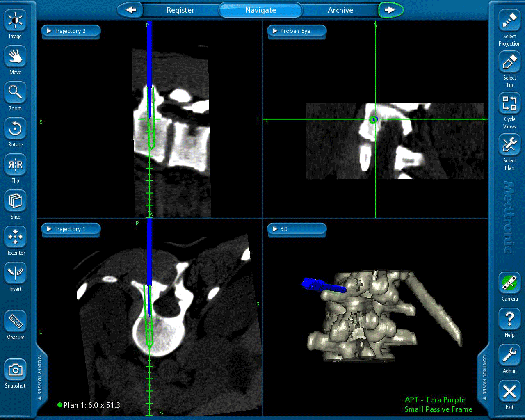Open Select Projection tool
The image size is (525, 420).
click(x=509, y=21)
